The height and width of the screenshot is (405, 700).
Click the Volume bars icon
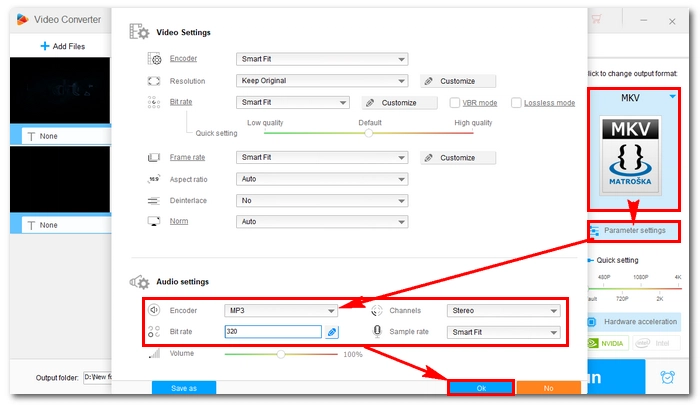tap(154, 353)
